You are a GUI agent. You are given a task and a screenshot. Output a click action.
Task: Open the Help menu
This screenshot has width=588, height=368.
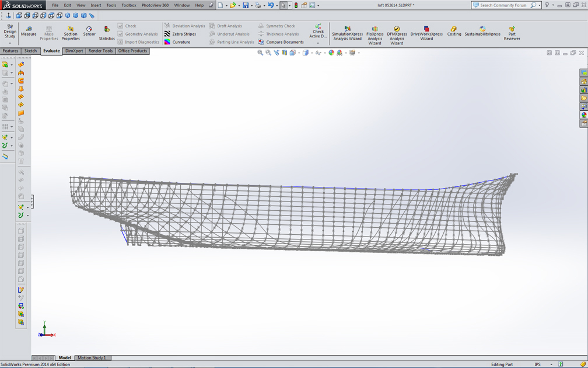[199, 5]
